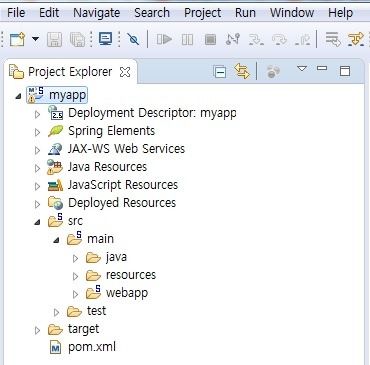Expand JavaScript Resources node
Image resolution: width=370 pixels, height=365 pixels.
point(37,186)
